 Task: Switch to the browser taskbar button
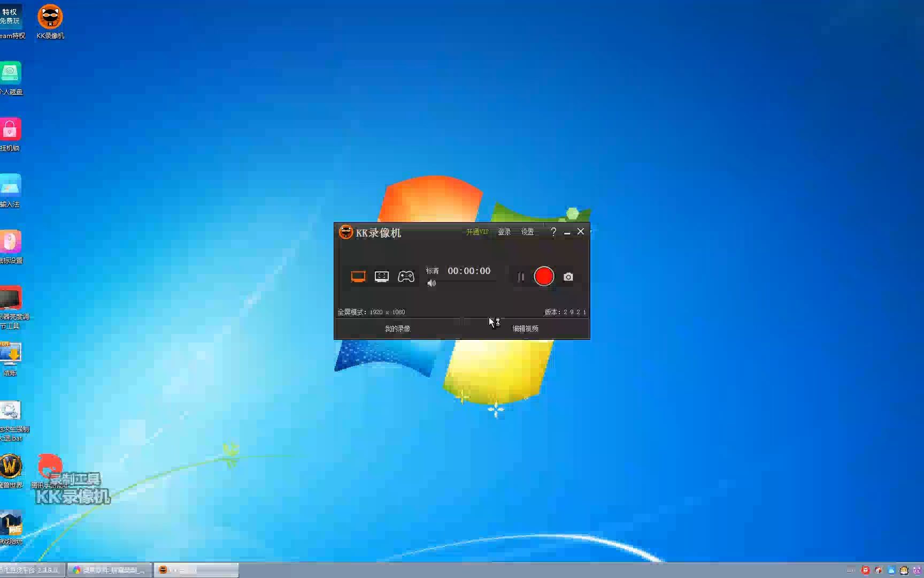click(x=110, y=570)
